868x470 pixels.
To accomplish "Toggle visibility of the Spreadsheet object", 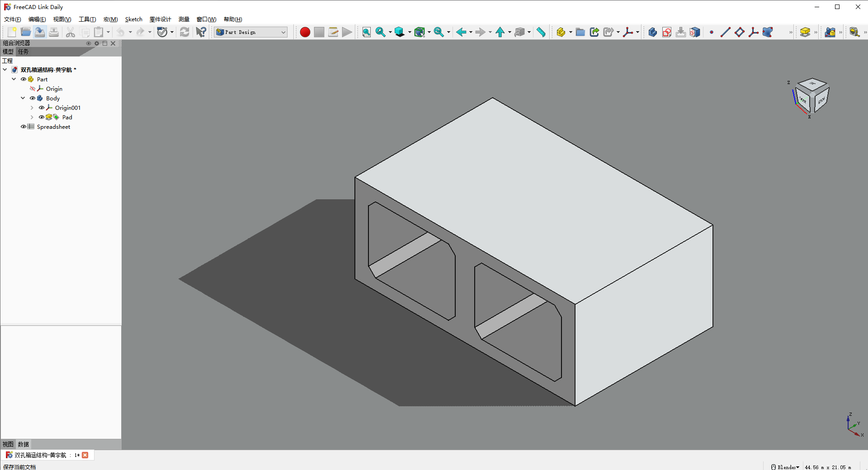I will [24, 127].
